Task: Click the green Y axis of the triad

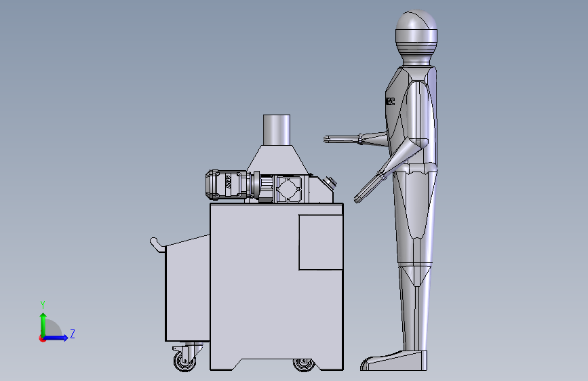Action: (x=43, y=324)
